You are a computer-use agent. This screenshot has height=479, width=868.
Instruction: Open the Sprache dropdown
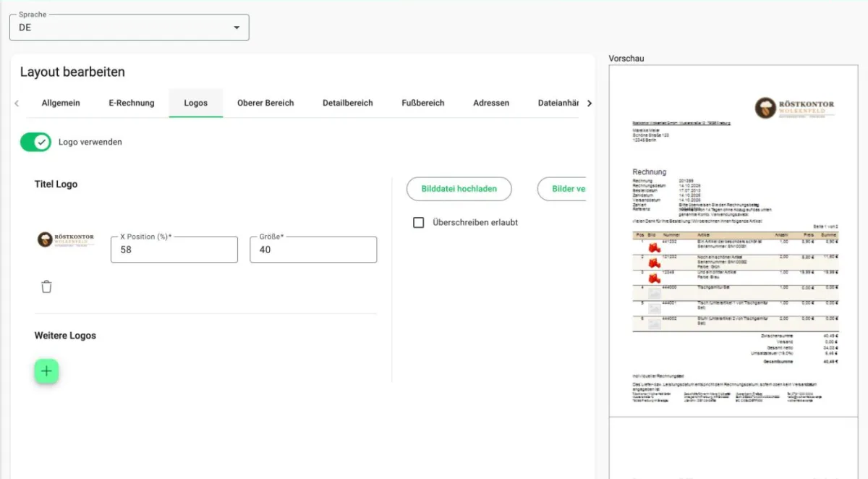coord(129,27)
